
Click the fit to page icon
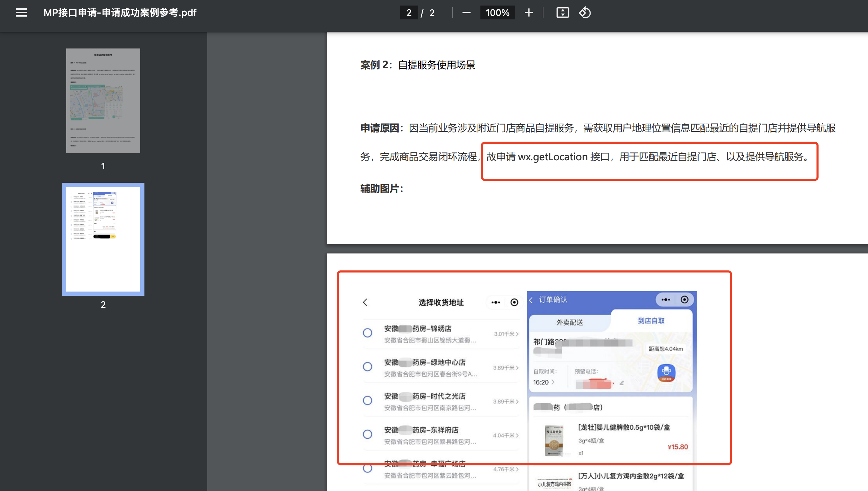click(563, 13)
